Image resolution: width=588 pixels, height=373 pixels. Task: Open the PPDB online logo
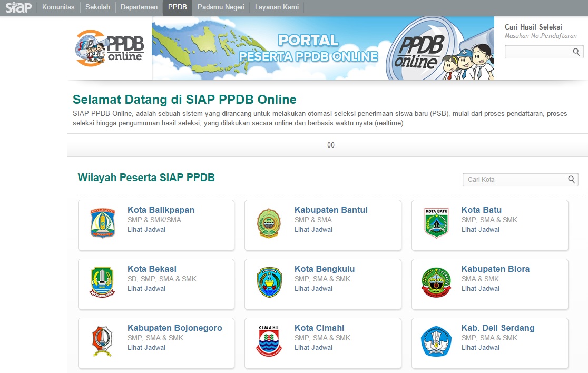110,48
